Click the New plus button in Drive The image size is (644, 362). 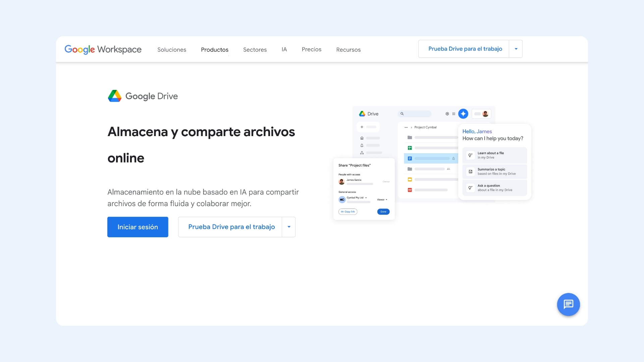[362, 127]
